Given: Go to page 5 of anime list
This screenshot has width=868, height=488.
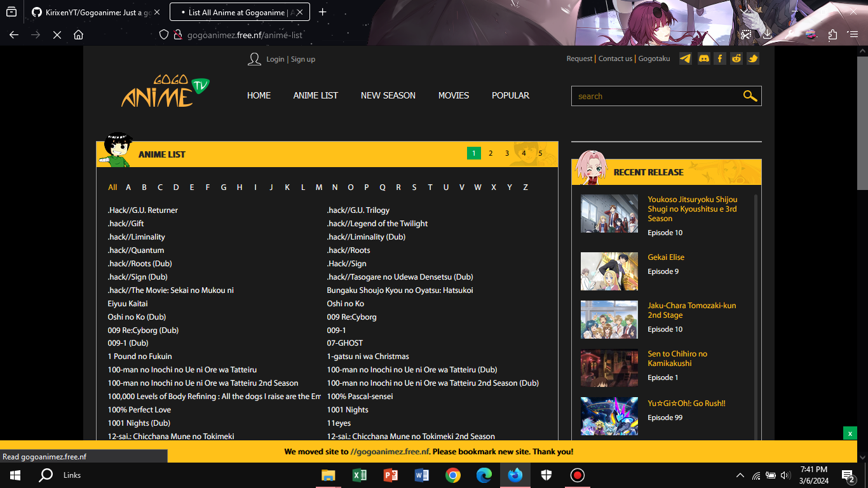Looking at the screenshot, I should click(541, 153).
